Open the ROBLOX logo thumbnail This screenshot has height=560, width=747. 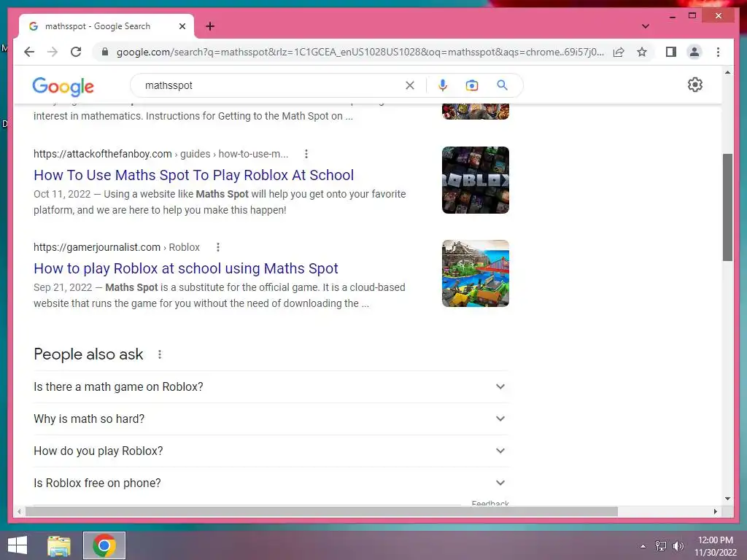(476, 180)
